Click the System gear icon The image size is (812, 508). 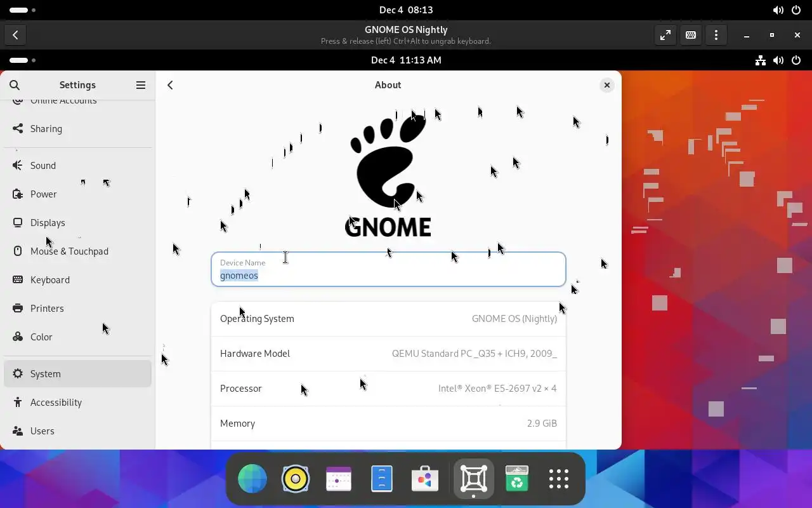click(x=18, y=373)
